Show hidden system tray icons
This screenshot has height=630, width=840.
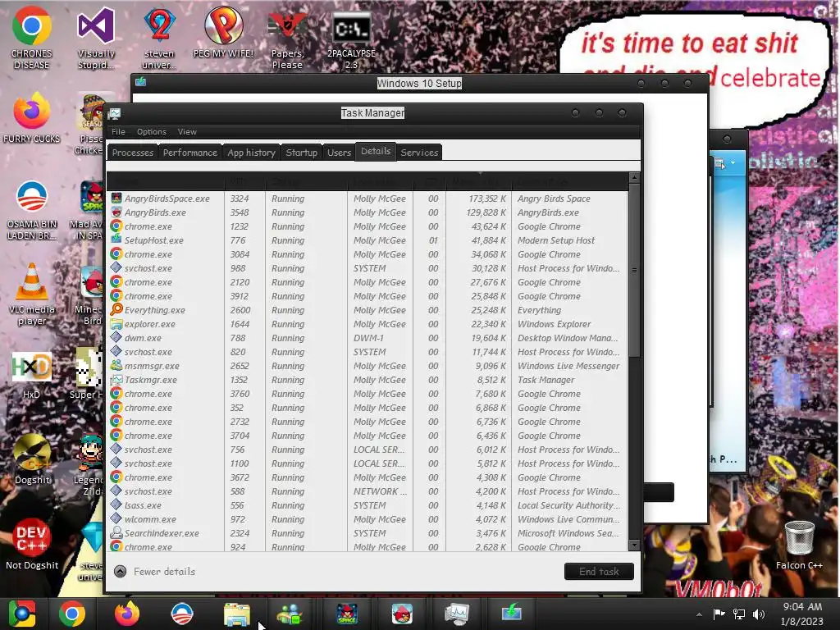point(699,614)
